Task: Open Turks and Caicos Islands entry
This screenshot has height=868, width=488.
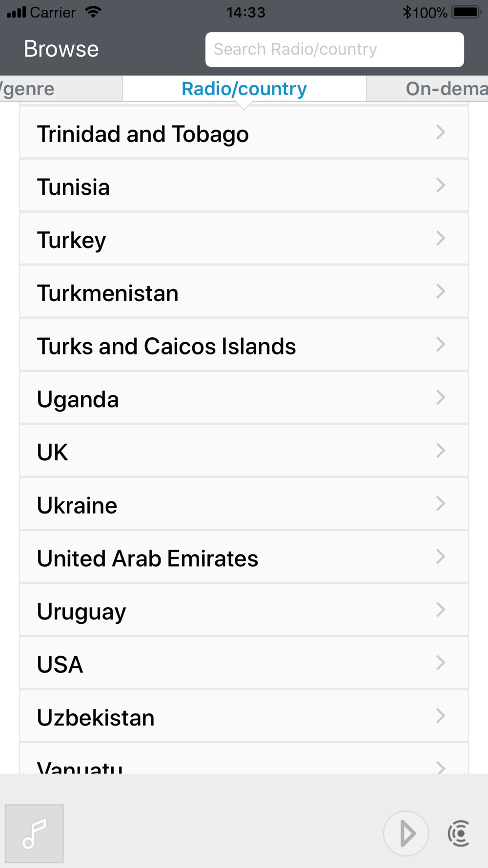Action: click(x=244, y=345)
